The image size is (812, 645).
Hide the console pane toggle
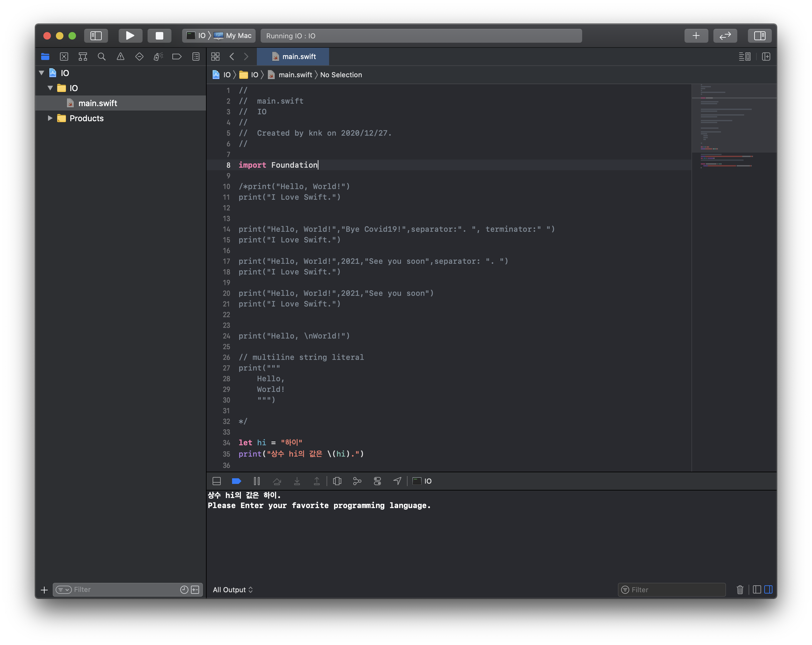pyautogui.click(x=768, y=590)
